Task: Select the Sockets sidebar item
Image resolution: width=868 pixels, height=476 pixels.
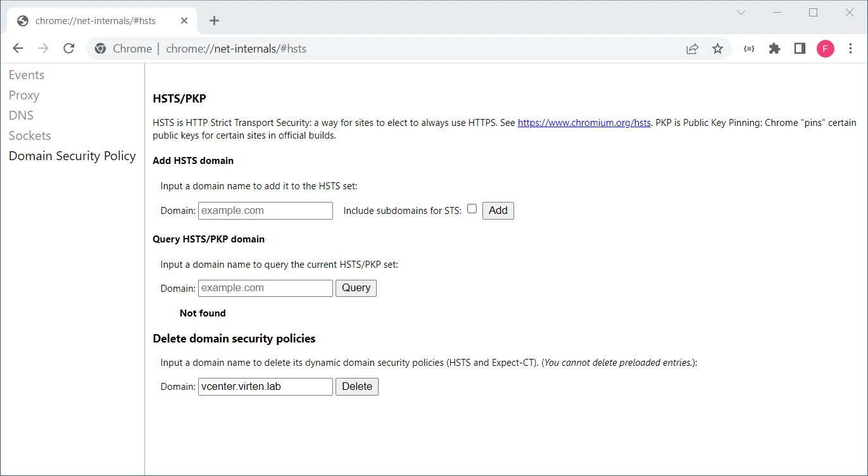Action: coord(30,135)
